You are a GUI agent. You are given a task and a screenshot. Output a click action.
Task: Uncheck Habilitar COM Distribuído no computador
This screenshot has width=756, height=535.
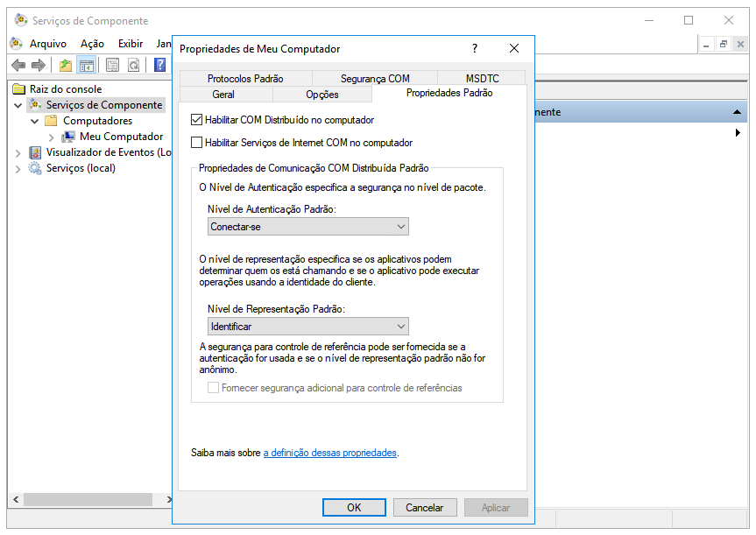point(196,120)
